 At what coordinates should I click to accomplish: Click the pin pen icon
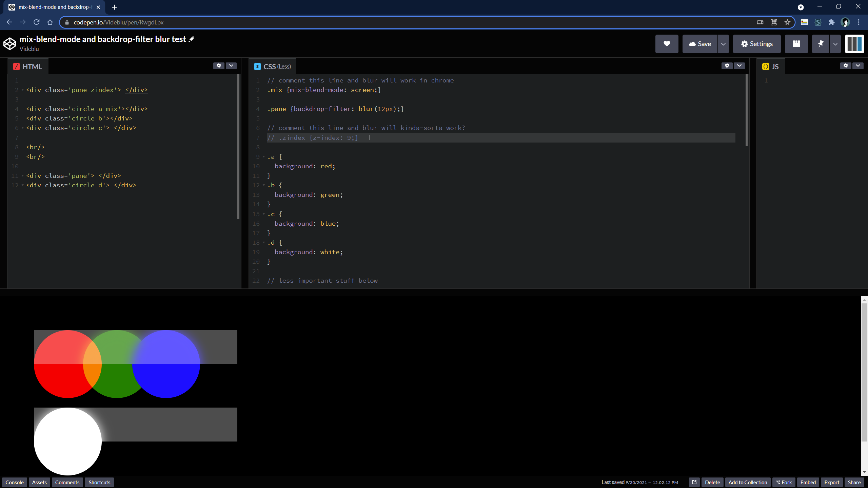click(x=821, y=44)
